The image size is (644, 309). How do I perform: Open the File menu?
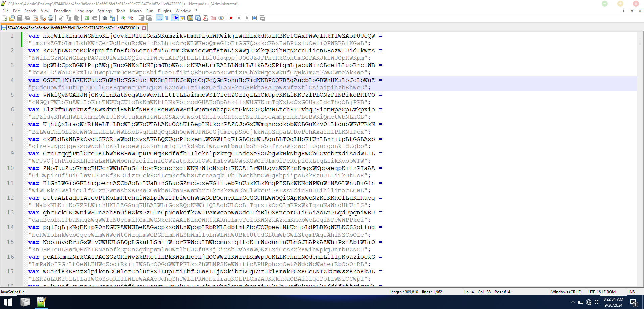(x=5, y=11)
